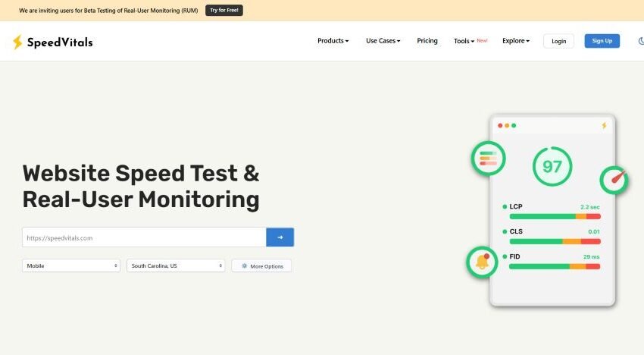Click the CLS progress bar

point(555,241)
